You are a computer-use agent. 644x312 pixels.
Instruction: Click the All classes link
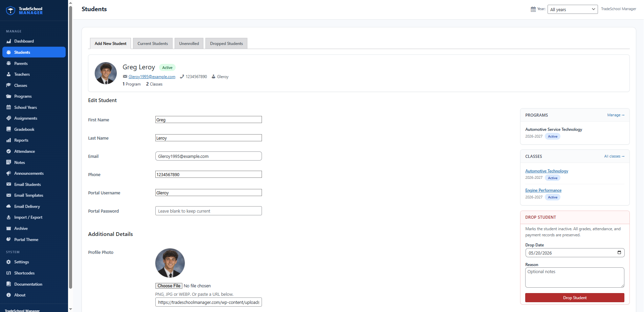[x=615, y=156]
